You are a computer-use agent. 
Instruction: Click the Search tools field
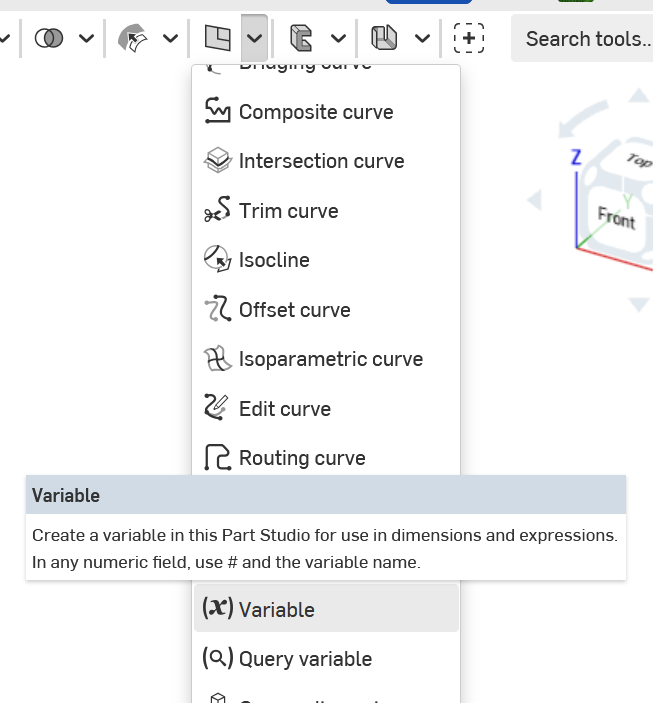point(587,39)
